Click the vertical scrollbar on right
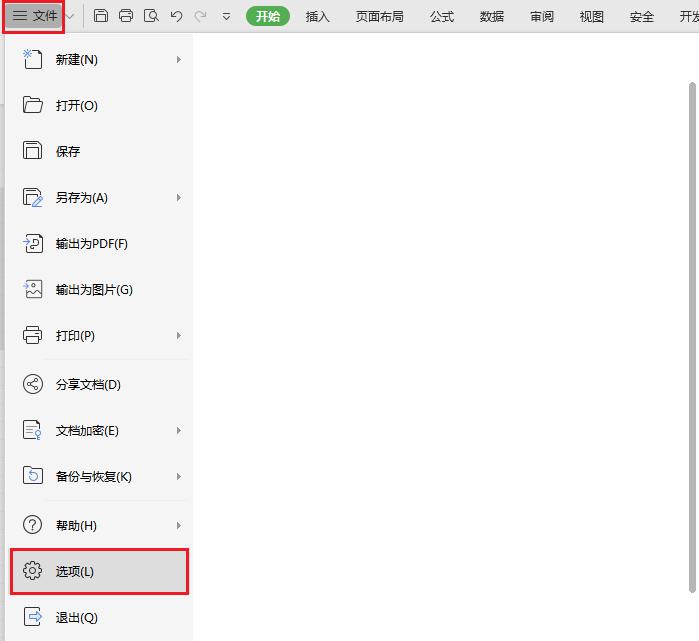 pyautogui.click(x=692, y=337)
